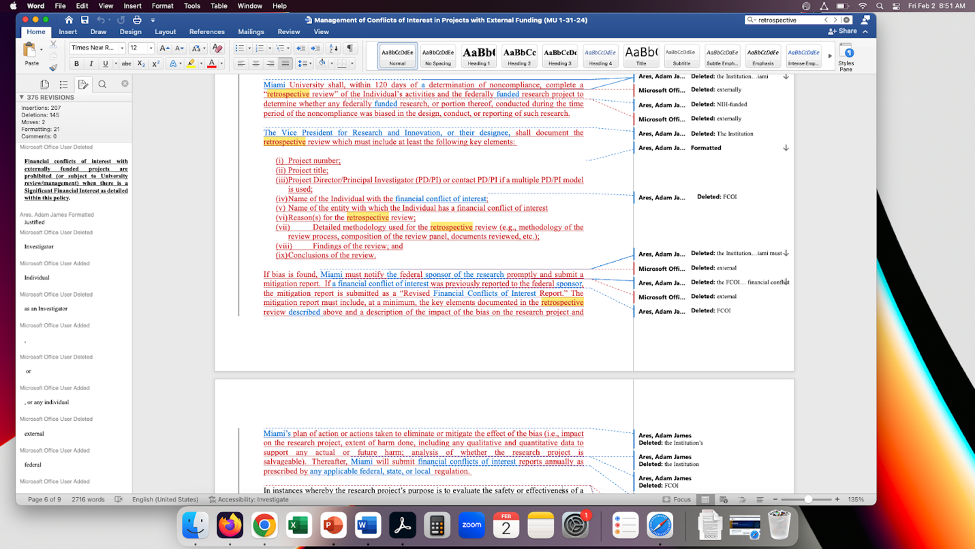Open the font name dropdown Times New Roman
977x550 pixels.
95,48
